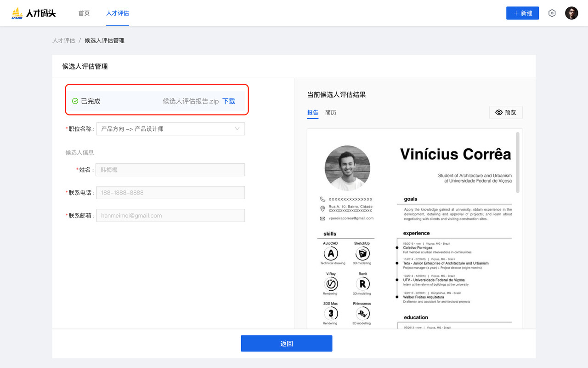Viewport: 588px width, 368px height.
Task: Click the 人才评估 breadcrumb link
Action: tap(63, 40)
